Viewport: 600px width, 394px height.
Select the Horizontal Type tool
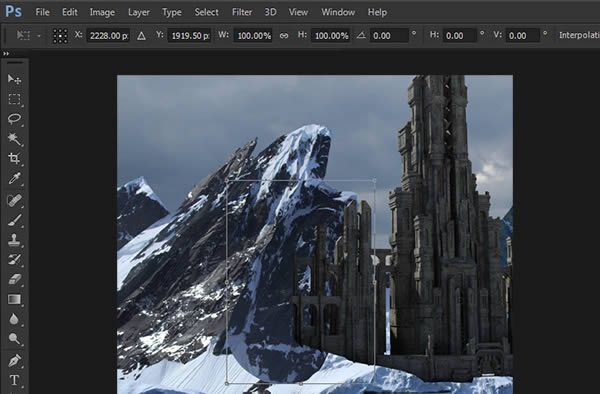(14, 380)
